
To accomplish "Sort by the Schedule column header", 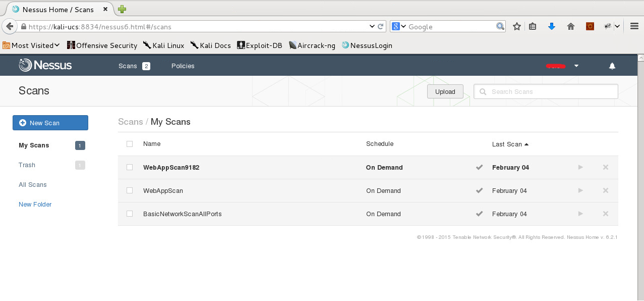I will pyautogui.click(x=380, y=144).
